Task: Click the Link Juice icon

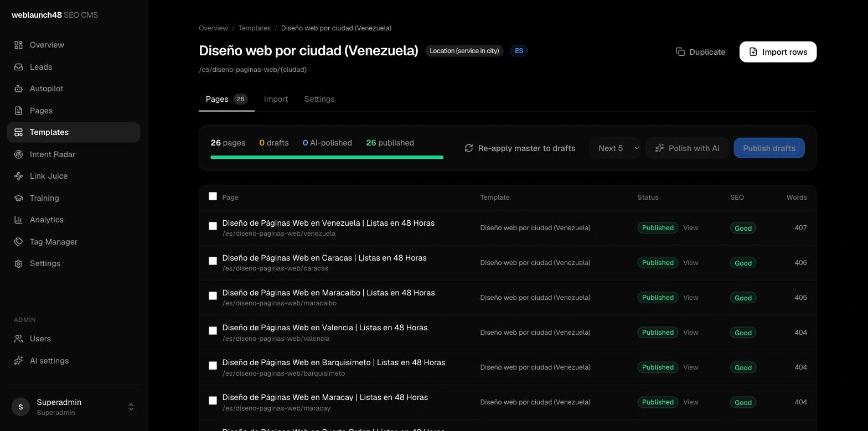Action: 18,176
